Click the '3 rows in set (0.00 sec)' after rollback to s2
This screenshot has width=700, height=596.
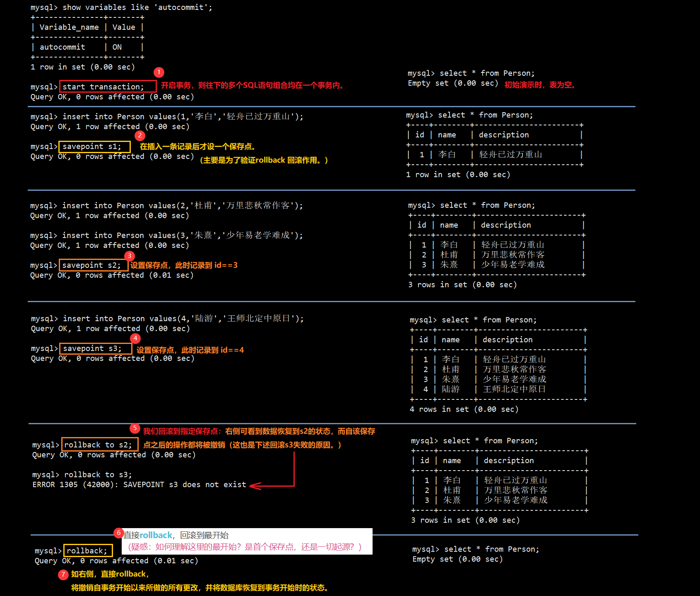tap(465, 520)
